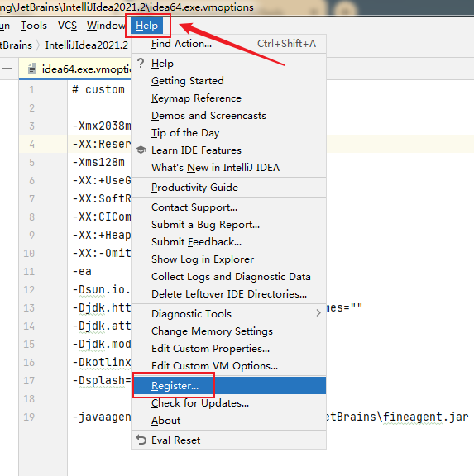Click the tBrains breadcrumb segment
This screenshot has width=474, height=476.
coord(16,45)
